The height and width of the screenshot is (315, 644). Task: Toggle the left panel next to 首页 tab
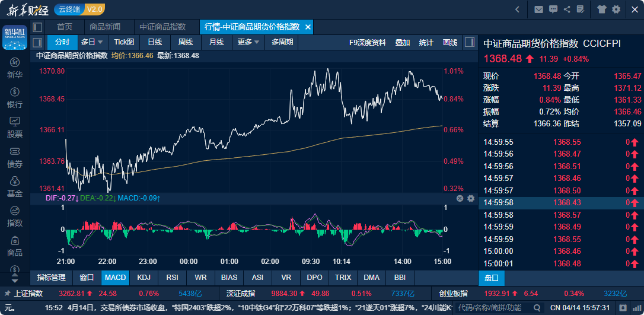point(38,27)
